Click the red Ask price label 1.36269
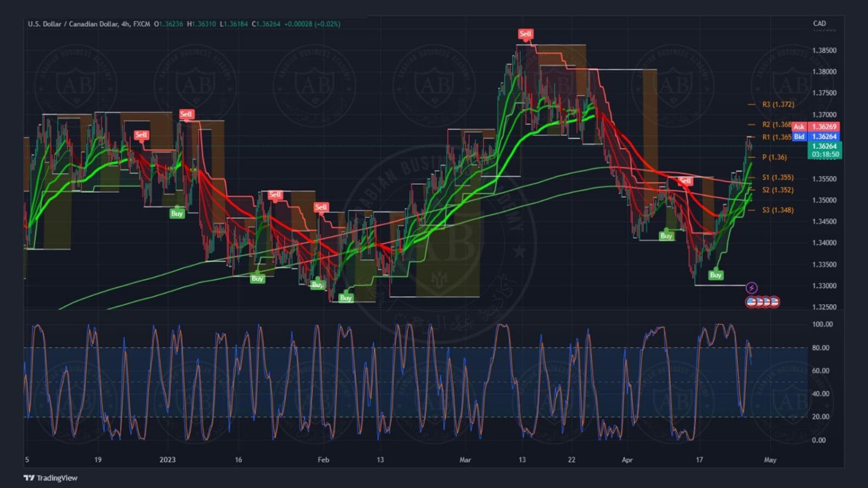The width and height of the screenshot is (868, 488). [x=824, y=127]
